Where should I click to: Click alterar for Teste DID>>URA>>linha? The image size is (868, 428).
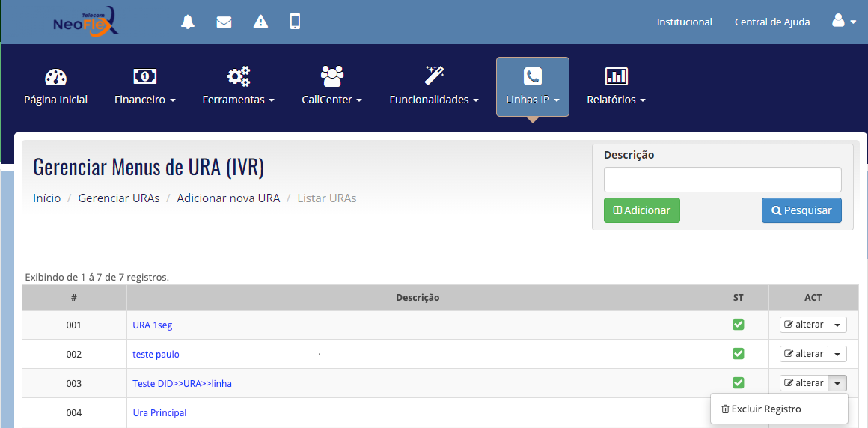(x=804, y=383)
